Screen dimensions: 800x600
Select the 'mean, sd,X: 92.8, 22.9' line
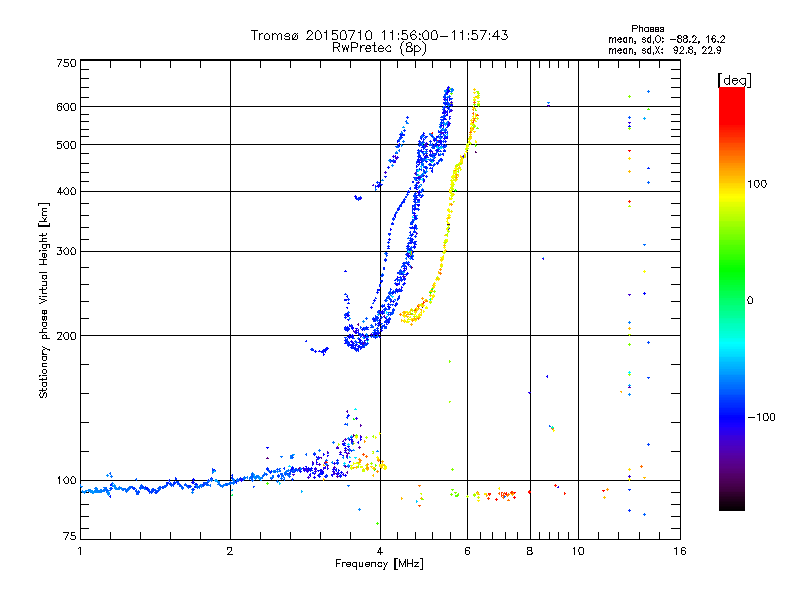(665, 50)
